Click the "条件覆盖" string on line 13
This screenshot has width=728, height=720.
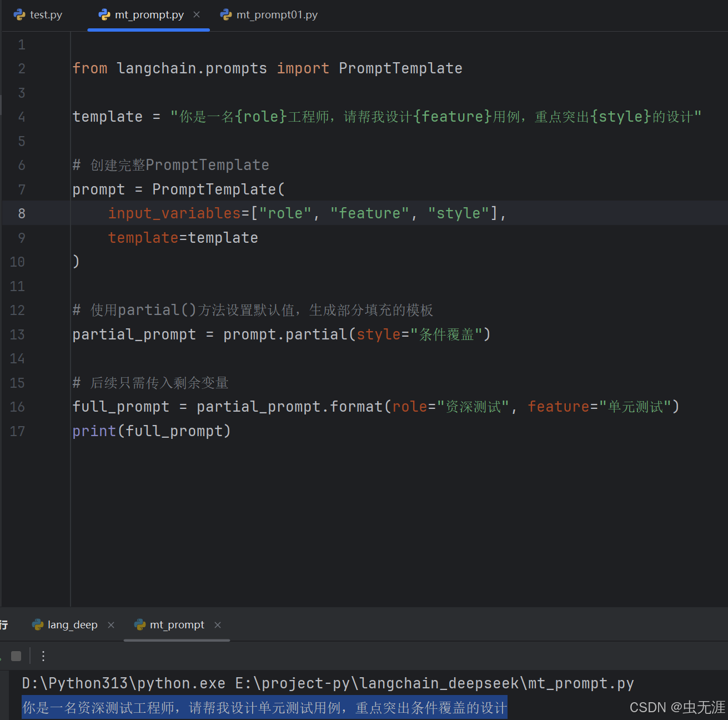tap(447, 334)
